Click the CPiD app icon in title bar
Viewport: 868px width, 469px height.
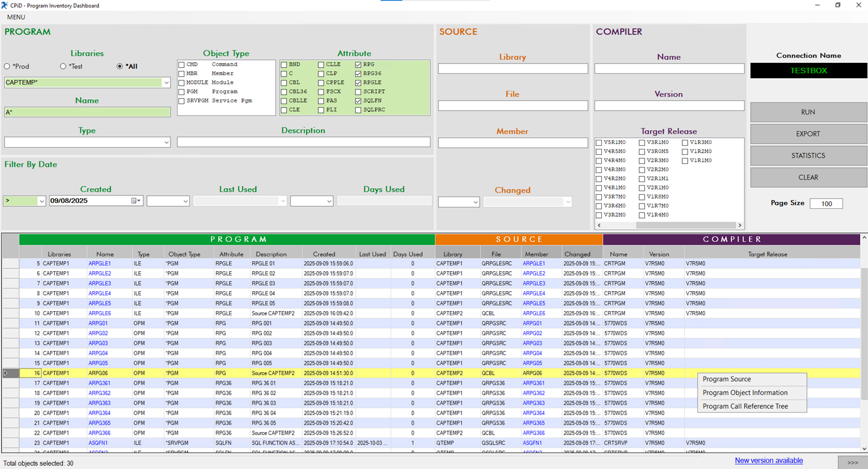[5, 5]
